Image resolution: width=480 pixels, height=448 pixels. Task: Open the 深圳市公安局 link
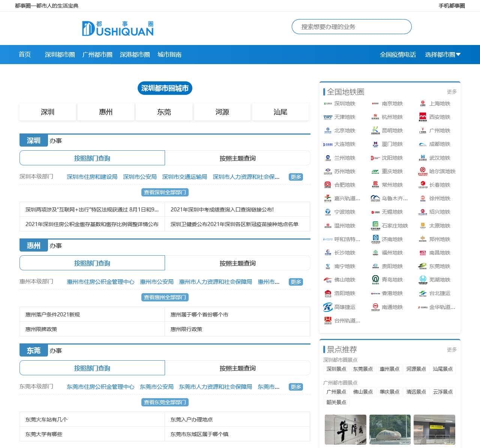pos(139,177)
